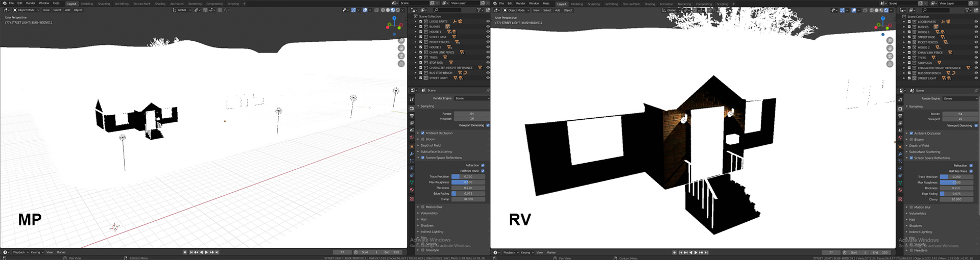Toggle the Refraction checkbox in the MP window
The image size is (980, 260).
[x=483, y=165]
